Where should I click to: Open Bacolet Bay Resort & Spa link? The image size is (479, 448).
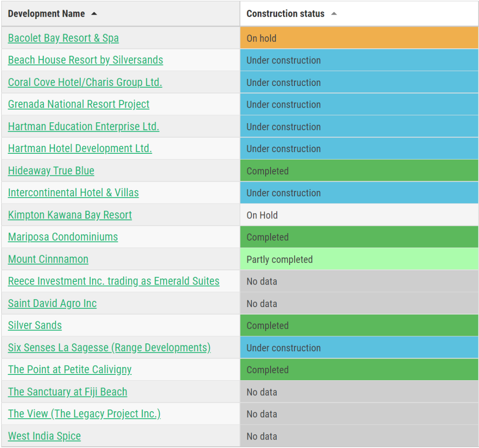click(63, 38)
